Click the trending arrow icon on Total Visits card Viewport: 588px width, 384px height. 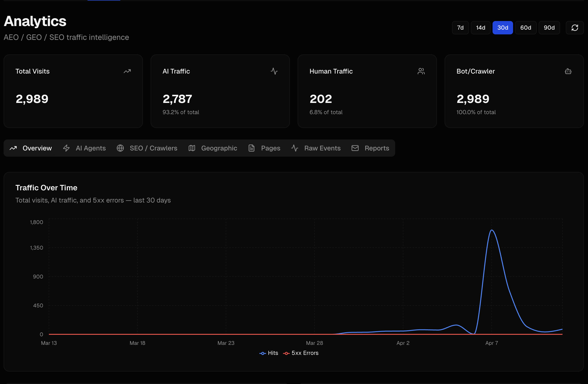click(127, 71)
